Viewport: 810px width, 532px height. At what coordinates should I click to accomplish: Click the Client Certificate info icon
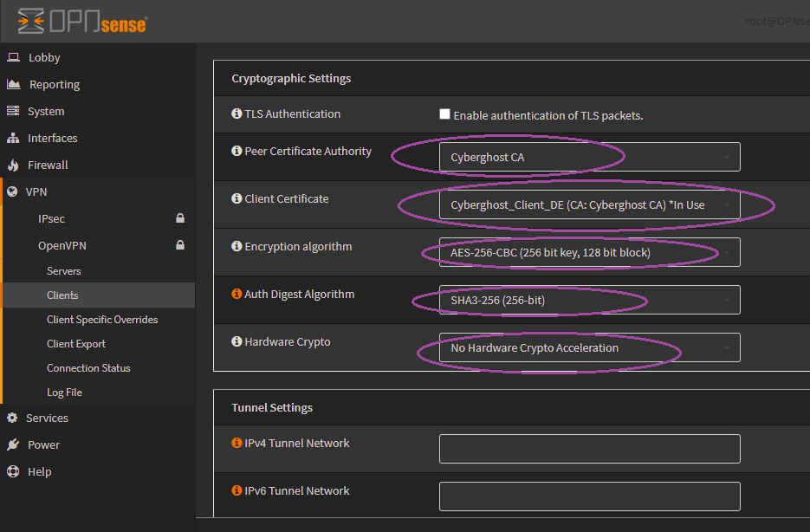click(237, 199)
